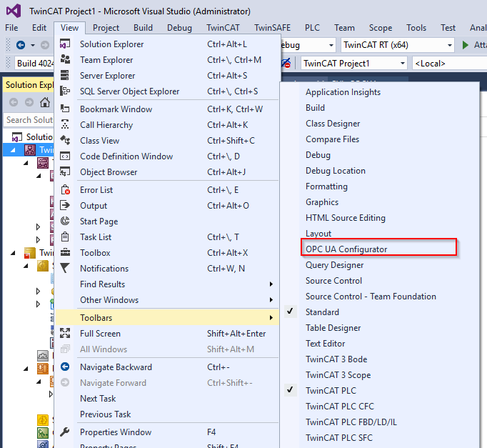Choose Application Insights toolbar entry
The width and height of the screenshot is (487, 448).
pyautogui.click(x=343, y=92)
